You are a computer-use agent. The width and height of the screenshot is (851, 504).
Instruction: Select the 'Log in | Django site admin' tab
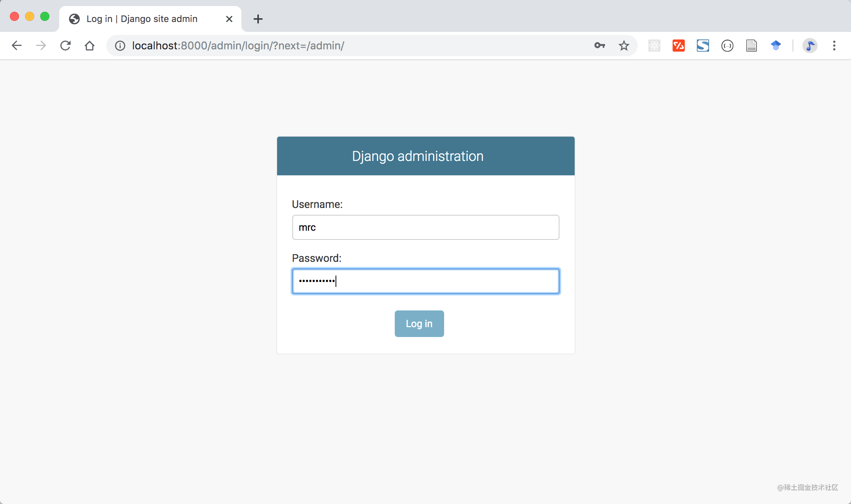[150, 19]
